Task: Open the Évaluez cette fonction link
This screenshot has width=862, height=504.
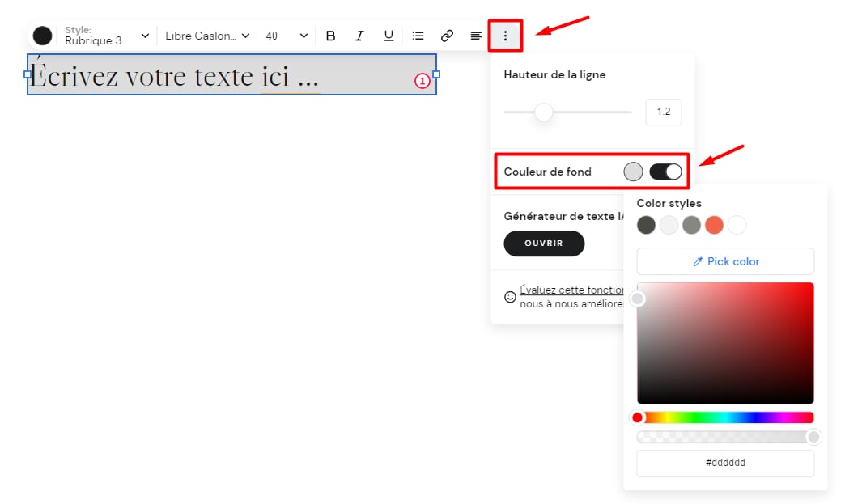Action: [571, 290]
